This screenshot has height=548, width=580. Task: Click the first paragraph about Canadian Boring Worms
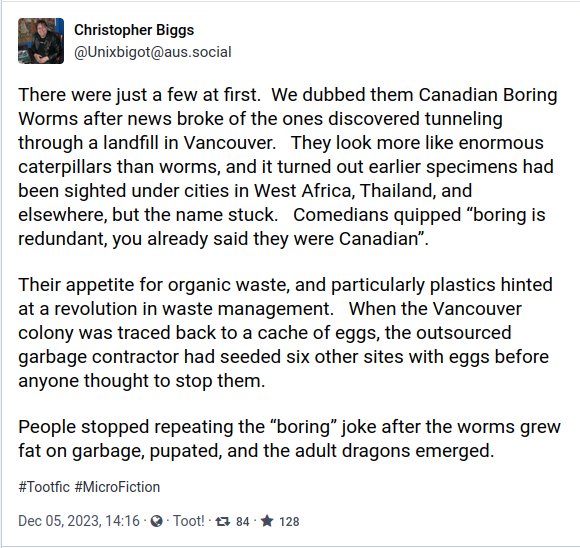pos(288,167)
